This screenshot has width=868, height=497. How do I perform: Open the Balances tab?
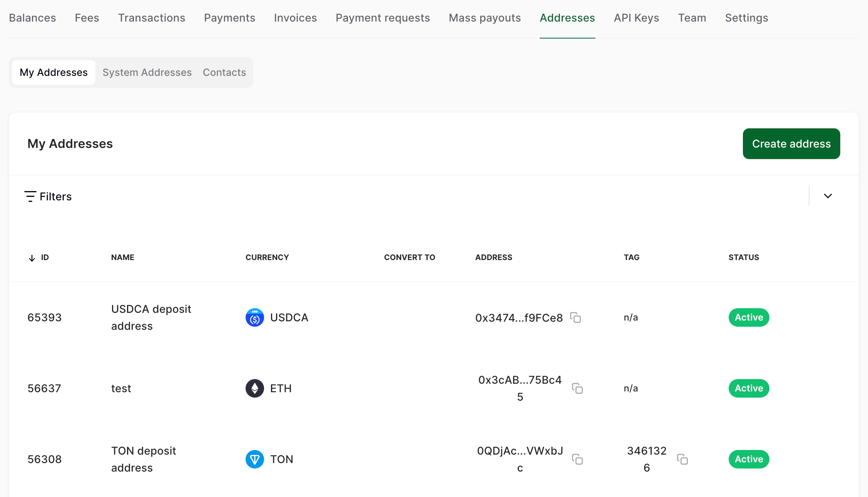[x=32, y=18]
